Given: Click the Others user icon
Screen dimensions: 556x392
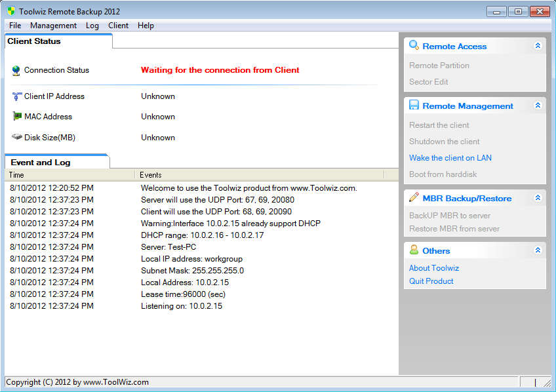Looking at the screenshot, I should (x=414, y=250).
